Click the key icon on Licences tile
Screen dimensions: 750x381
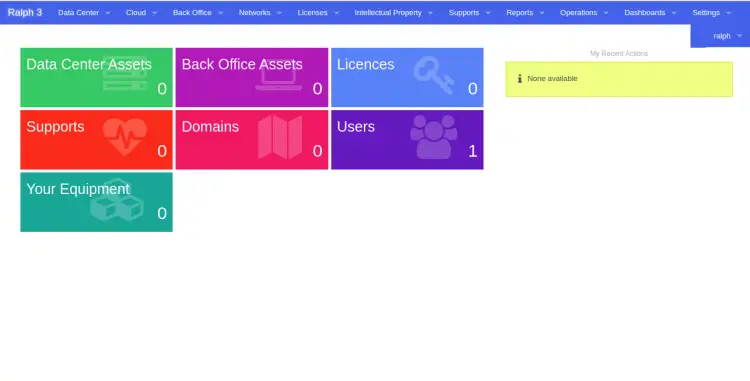click(434, 75)
